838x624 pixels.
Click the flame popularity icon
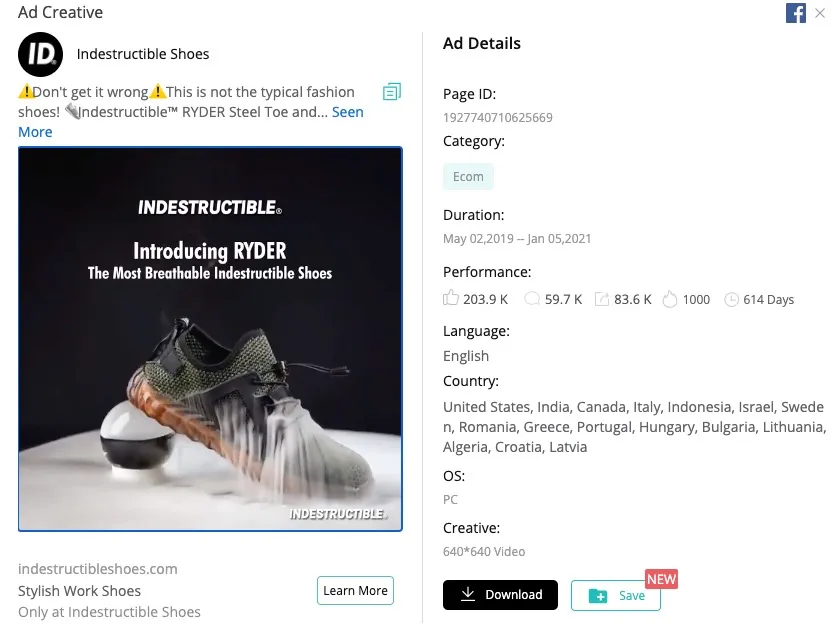(670, 299)
